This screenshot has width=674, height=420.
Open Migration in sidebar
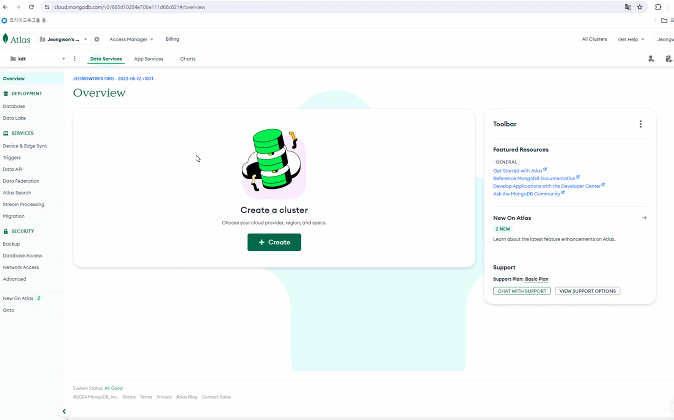(x=14, y=216)
